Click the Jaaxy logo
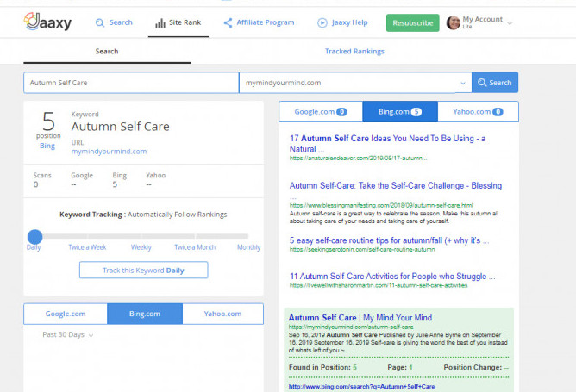Image resolution: width=576 pixels, height=392 pixels. tap(47, 22)
